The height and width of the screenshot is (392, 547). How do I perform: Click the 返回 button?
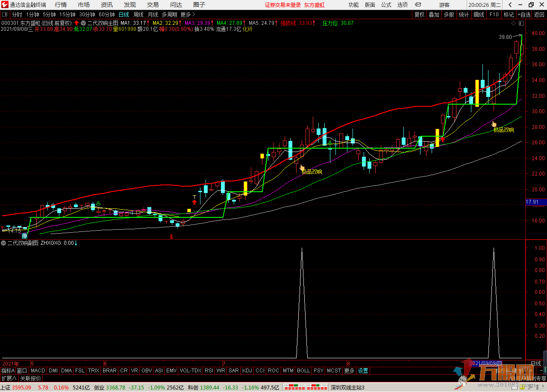[539, 14]
